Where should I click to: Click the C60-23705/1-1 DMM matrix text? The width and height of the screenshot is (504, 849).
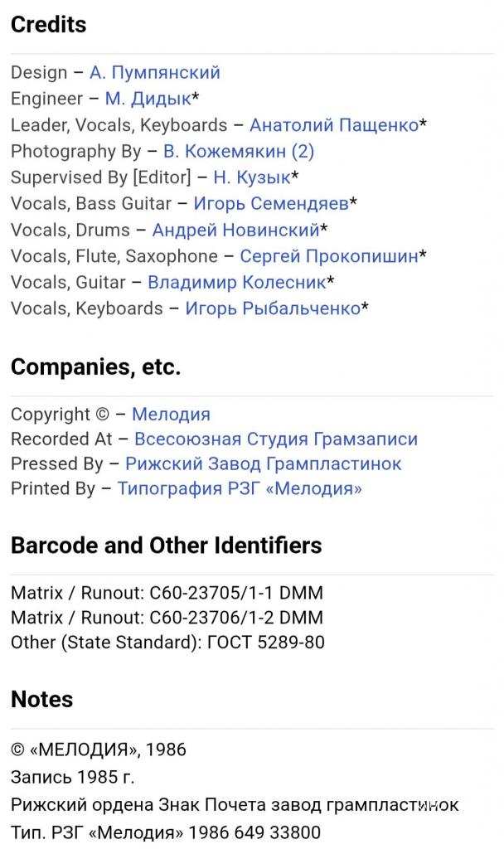[236, 593]
